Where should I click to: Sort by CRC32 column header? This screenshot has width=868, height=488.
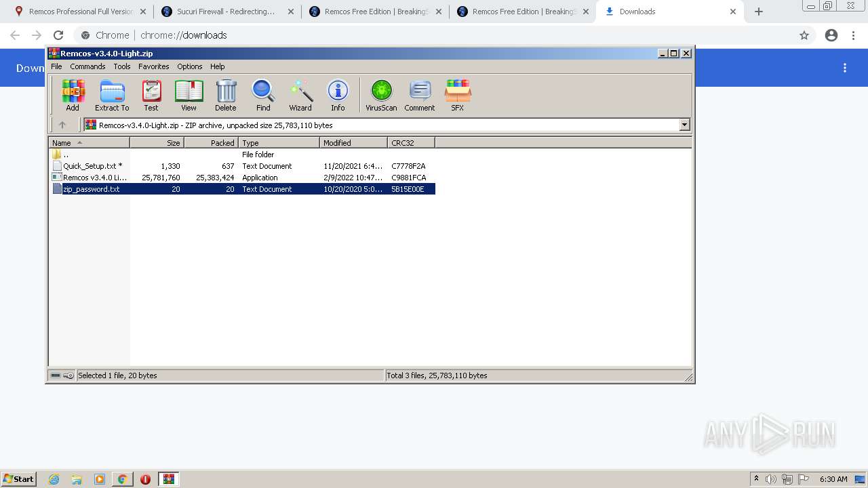pos(412,142)
